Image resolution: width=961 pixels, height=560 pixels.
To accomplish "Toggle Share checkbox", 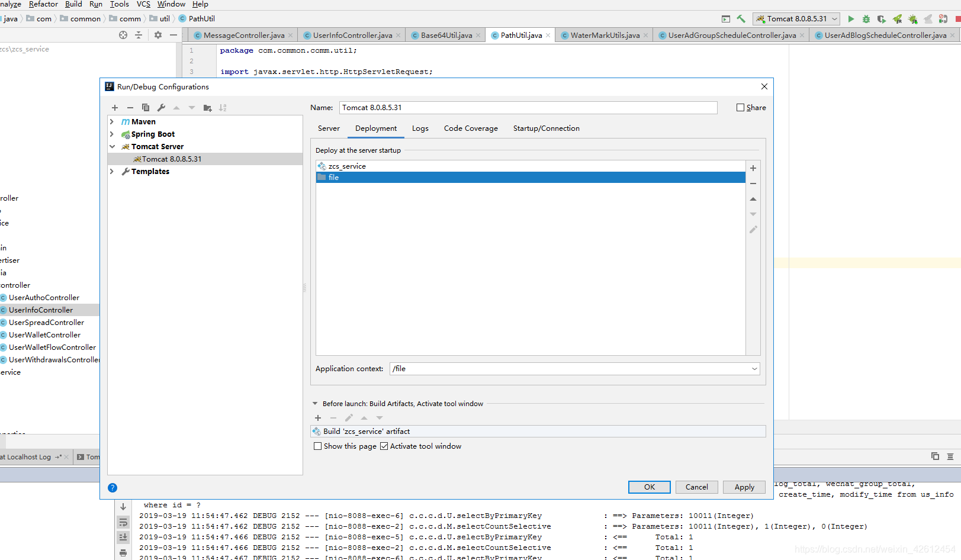I will pos(740,108).
